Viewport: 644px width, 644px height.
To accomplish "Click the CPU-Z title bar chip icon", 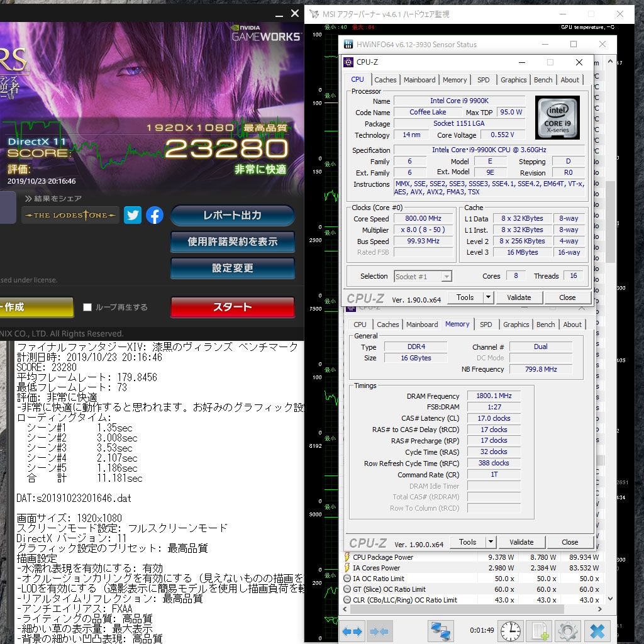I will 348,62.
